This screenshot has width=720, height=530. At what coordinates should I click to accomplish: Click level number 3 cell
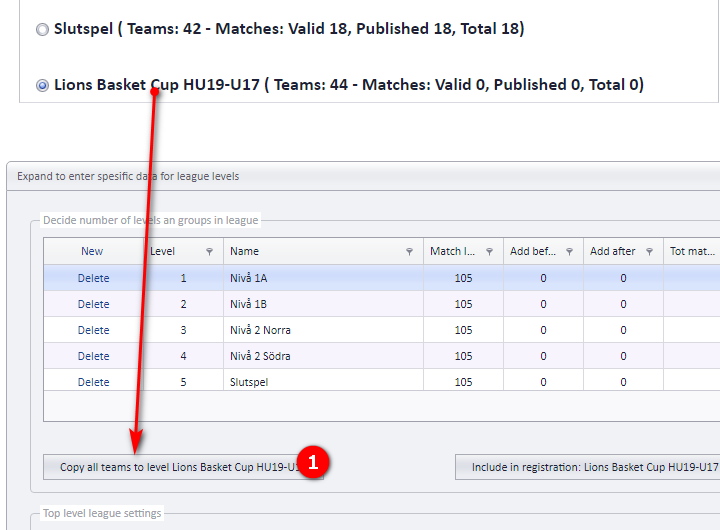coord(183,330)
